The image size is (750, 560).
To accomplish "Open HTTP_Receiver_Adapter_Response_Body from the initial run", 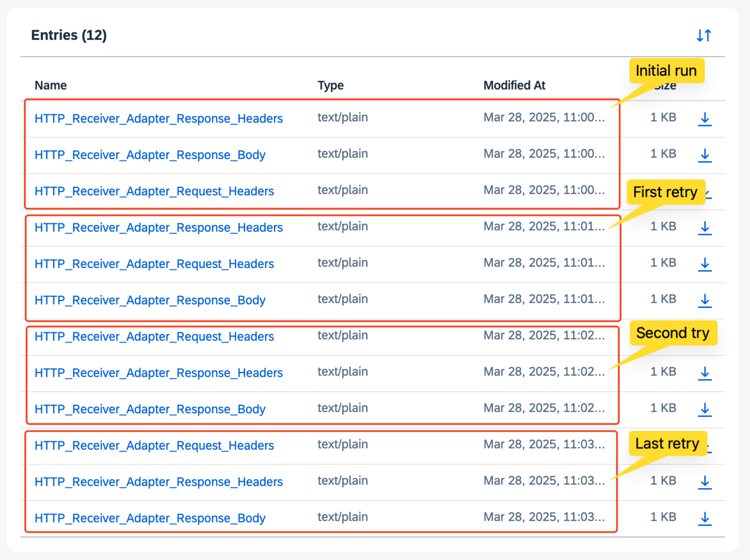I will coord(150,155).
